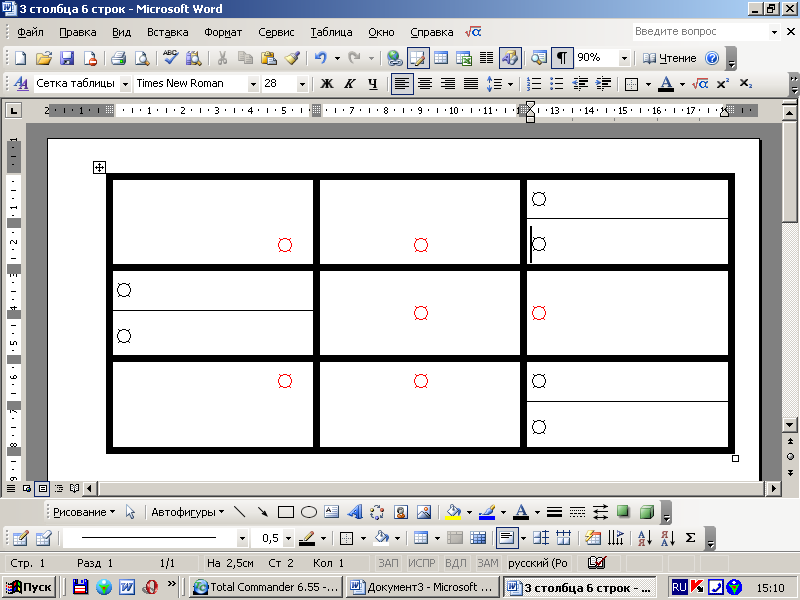This screenshot has width=800, height=600.
Task: Open zoom dropdown 90%
Action: (x=624, y=58)
